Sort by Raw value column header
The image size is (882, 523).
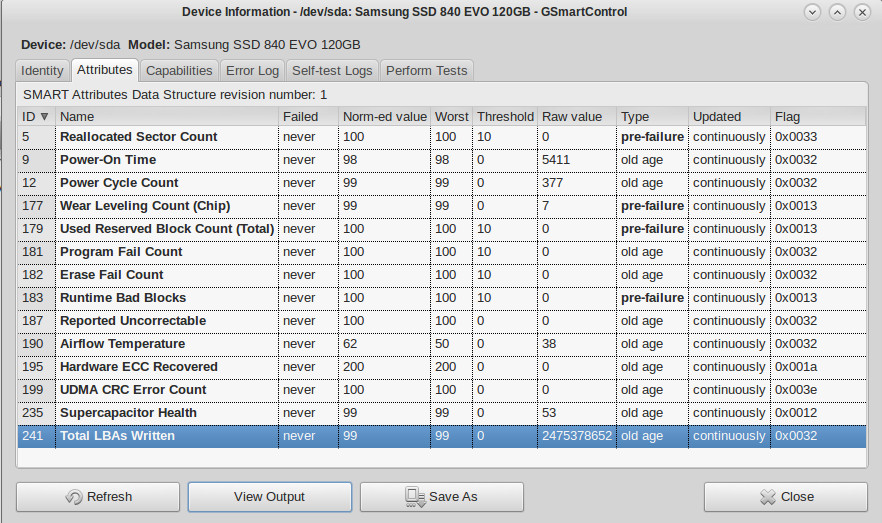coord(576,116)
